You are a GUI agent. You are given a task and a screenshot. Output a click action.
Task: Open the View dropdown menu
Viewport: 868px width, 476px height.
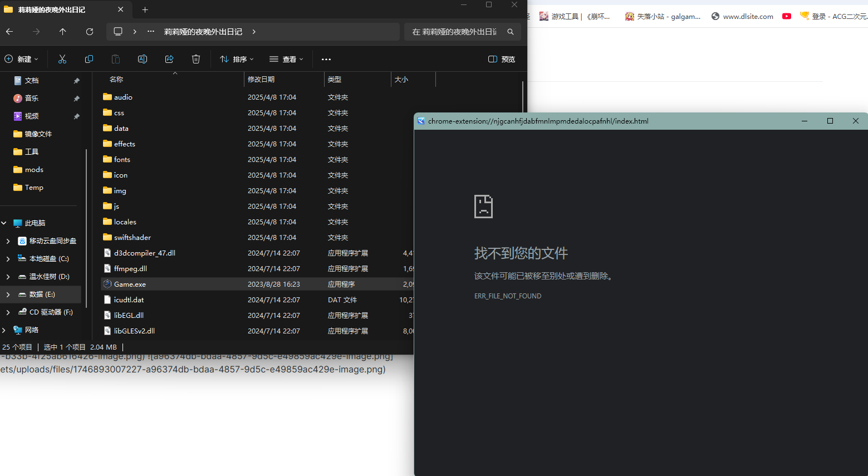[286, 59]
